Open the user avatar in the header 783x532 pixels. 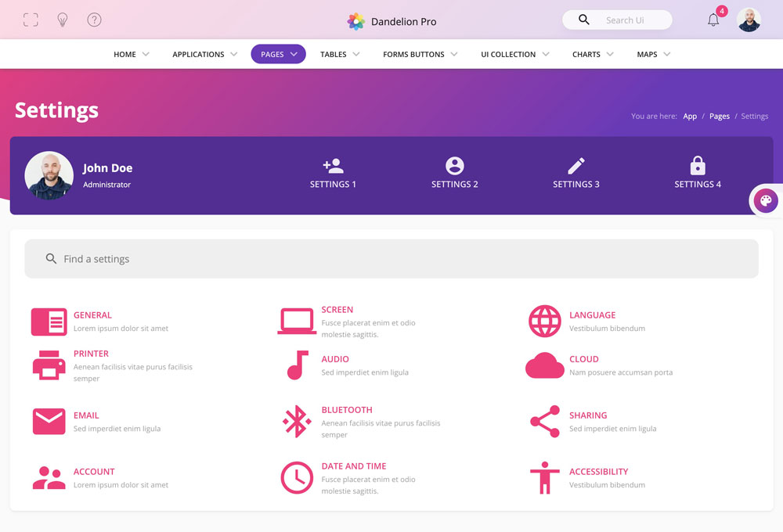click(x=749, y=20)
